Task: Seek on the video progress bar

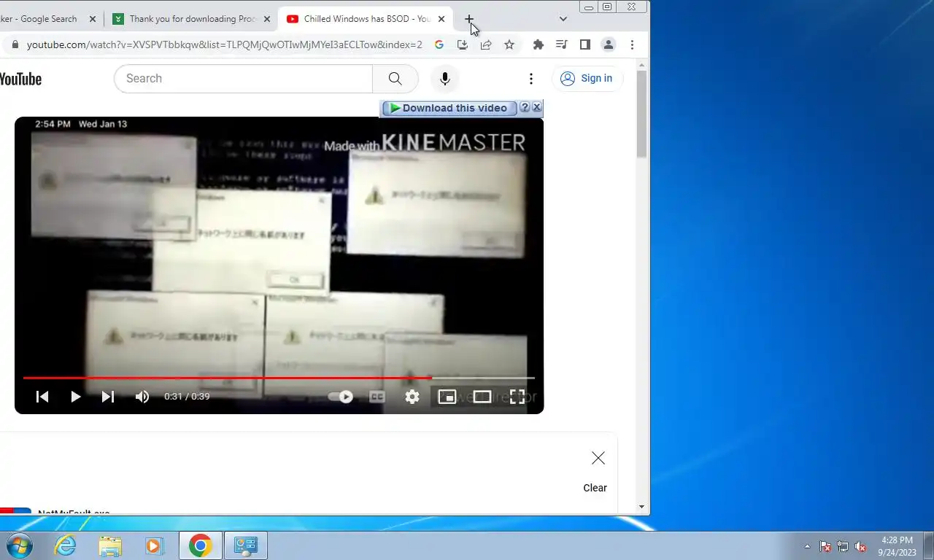Action: point(279,378)
